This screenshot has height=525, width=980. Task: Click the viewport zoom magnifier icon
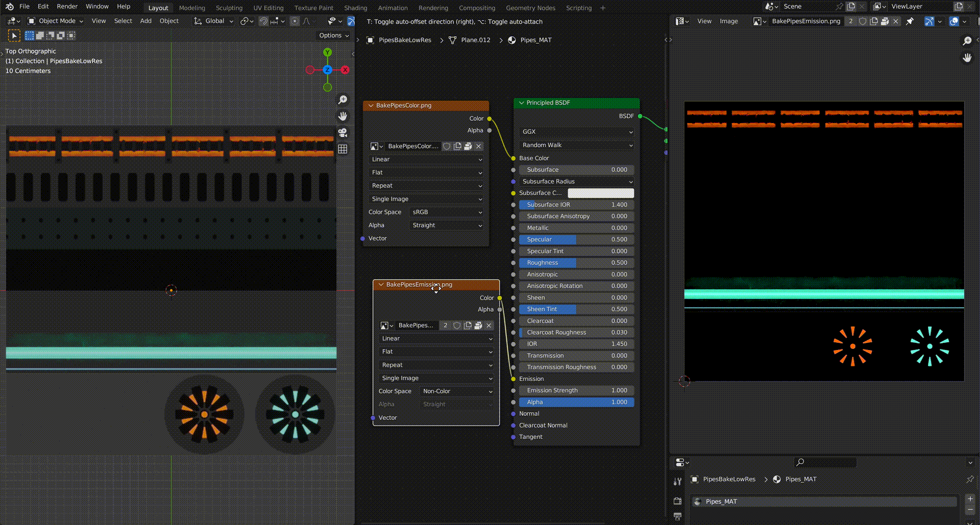point(342,100)
